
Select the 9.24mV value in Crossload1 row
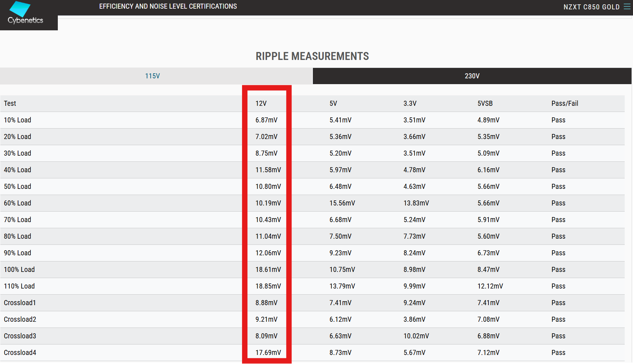coord(414,303)
